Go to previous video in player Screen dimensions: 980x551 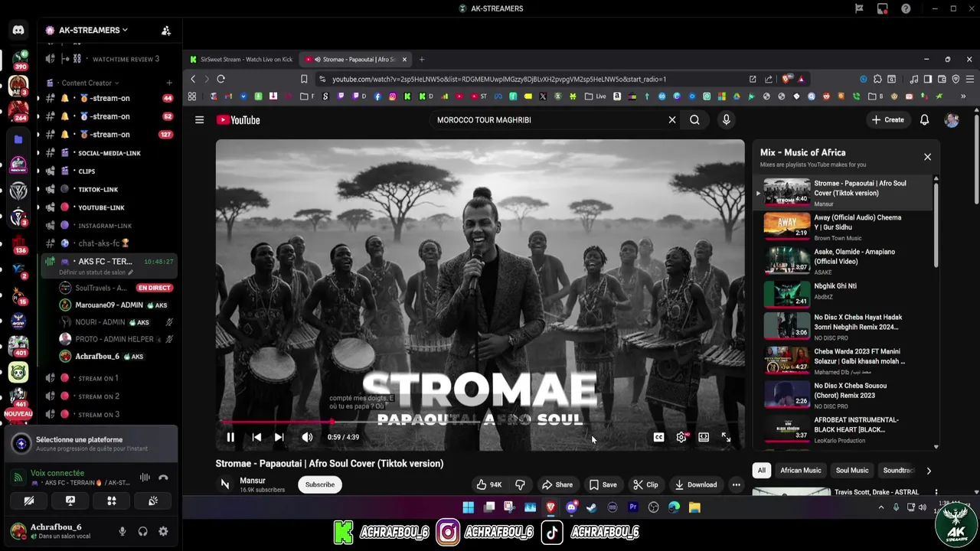coord(256,437)
